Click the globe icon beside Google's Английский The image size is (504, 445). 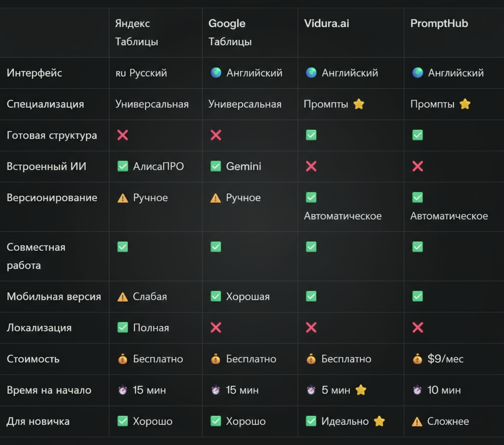[216, 73]
